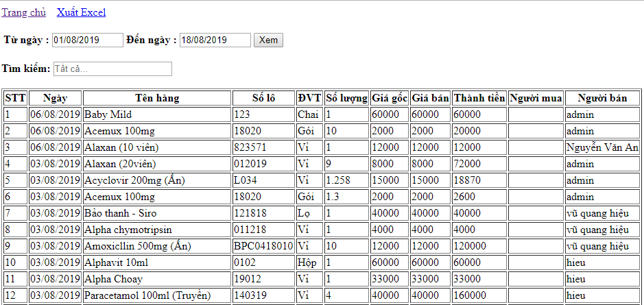
Task: Click lot number 012019
Action: (x=263, y=164)
